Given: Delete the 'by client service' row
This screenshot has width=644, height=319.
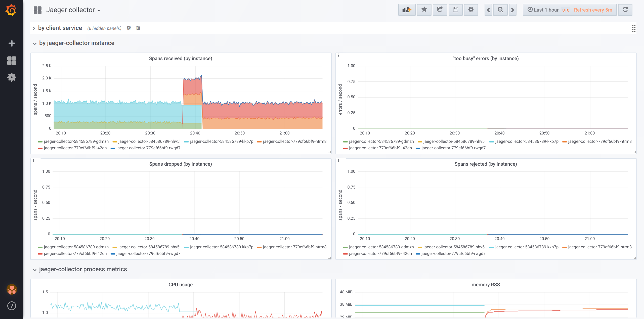Looking at the screenshot, I should (138, 28).
